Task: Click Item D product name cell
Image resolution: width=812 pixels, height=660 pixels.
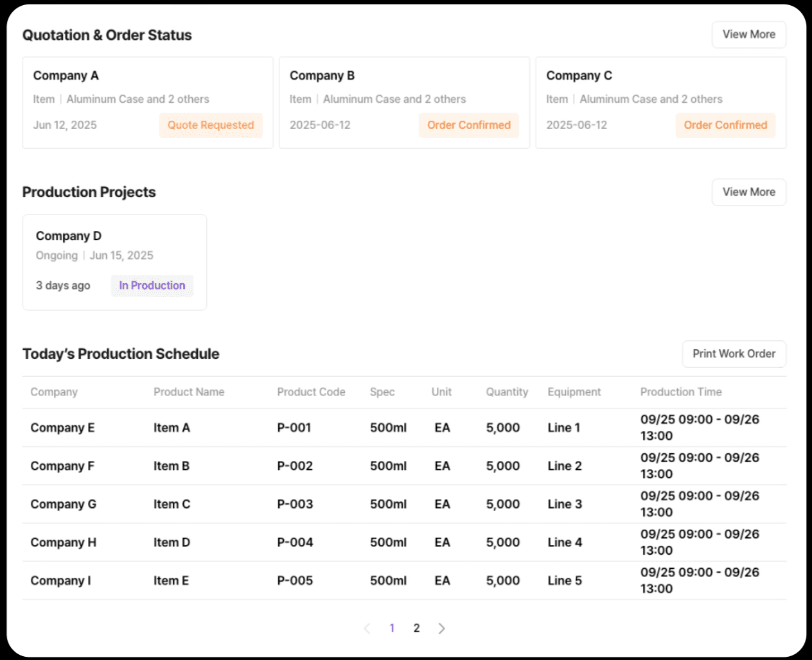Action: coord(172,543)
